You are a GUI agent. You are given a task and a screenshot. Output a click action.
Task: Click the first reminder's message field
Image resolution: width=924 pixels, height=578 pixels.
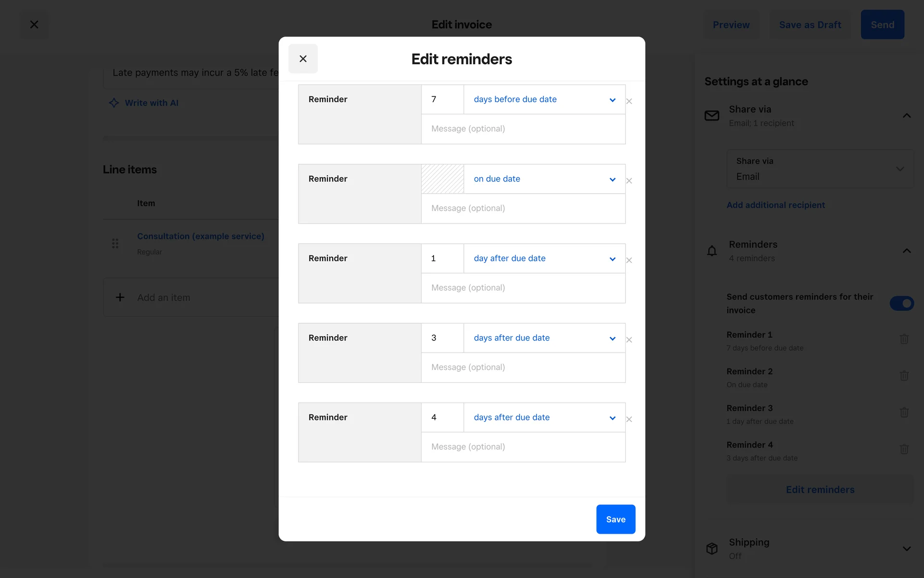(523, 129)
